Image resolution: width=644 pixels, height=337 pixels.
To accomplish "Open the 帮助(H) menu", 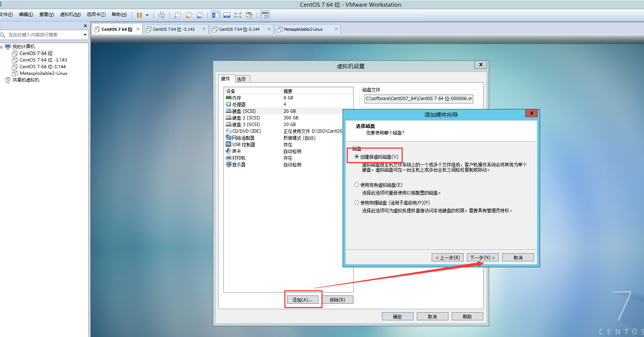I will click(119, 14).
